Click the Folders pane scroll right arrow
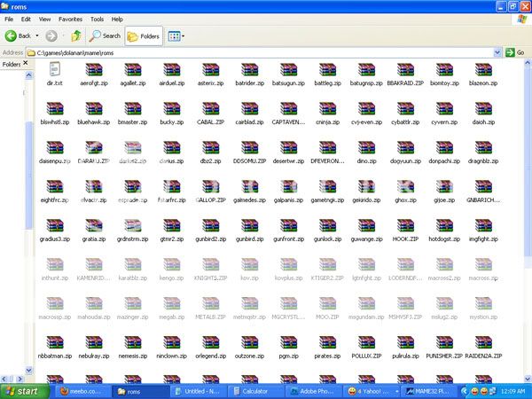This screenshot has width=532, height=399. point(20,379)
